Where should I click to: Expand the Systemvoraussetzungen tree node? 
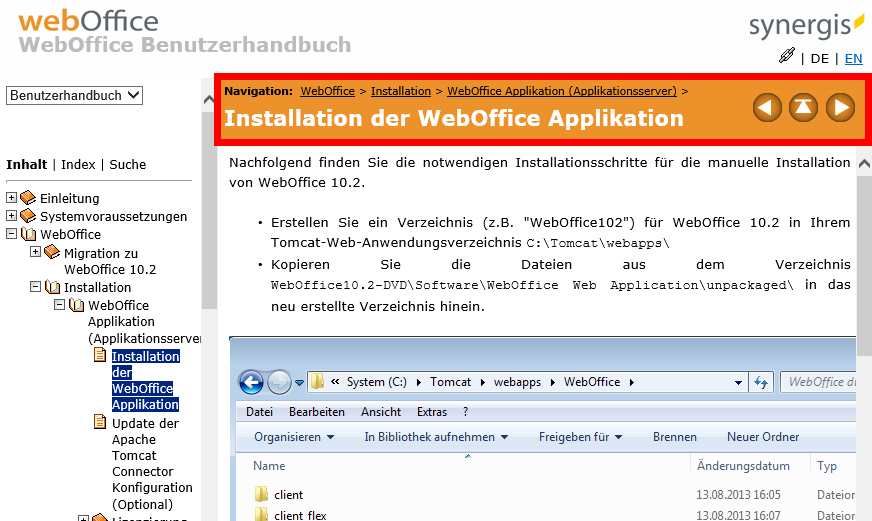(11, 215)
